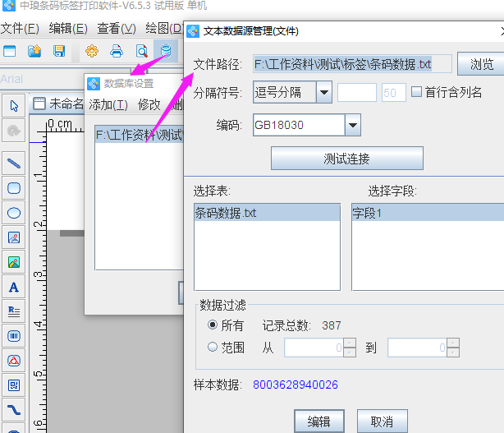Select the Ellipse drawing tool

pyautogui.click(x=13, y=213)
